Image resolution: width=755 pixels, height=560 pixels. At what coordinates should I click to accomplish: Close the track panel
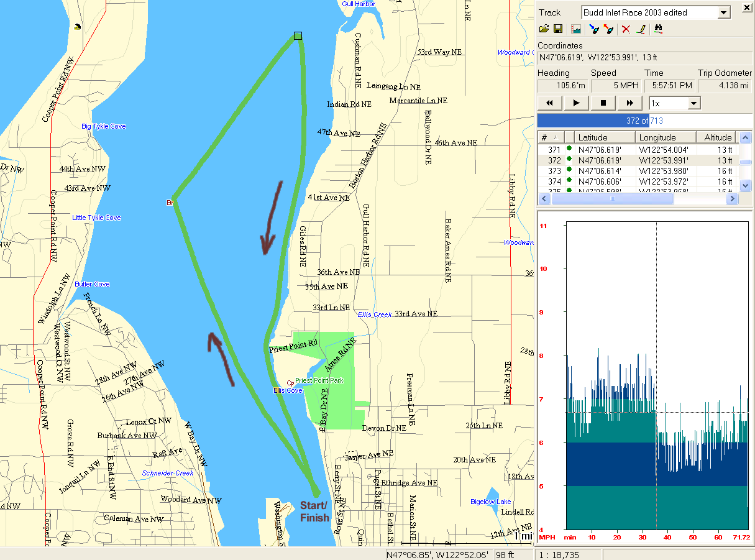(x=746, y=7)
